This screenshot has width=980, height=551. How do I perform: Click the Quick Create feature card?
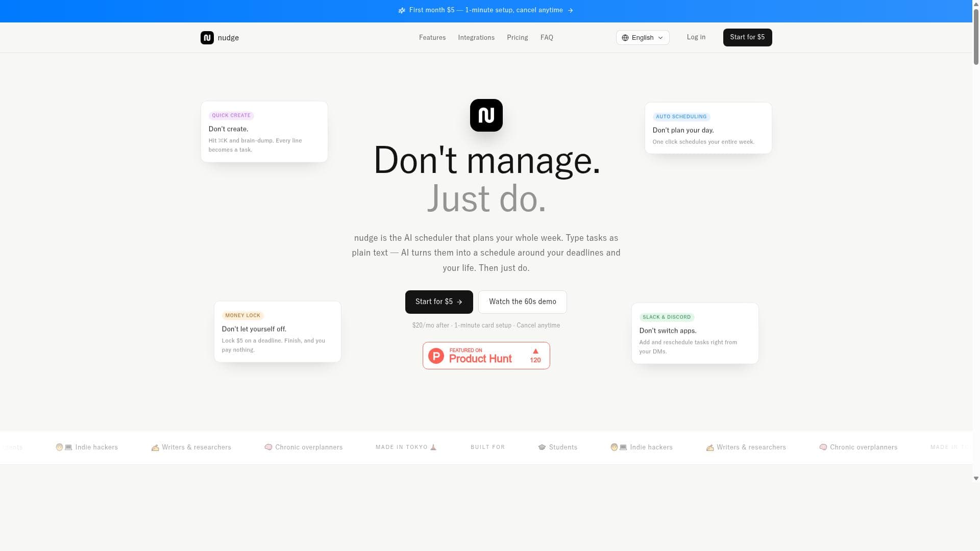264,132
